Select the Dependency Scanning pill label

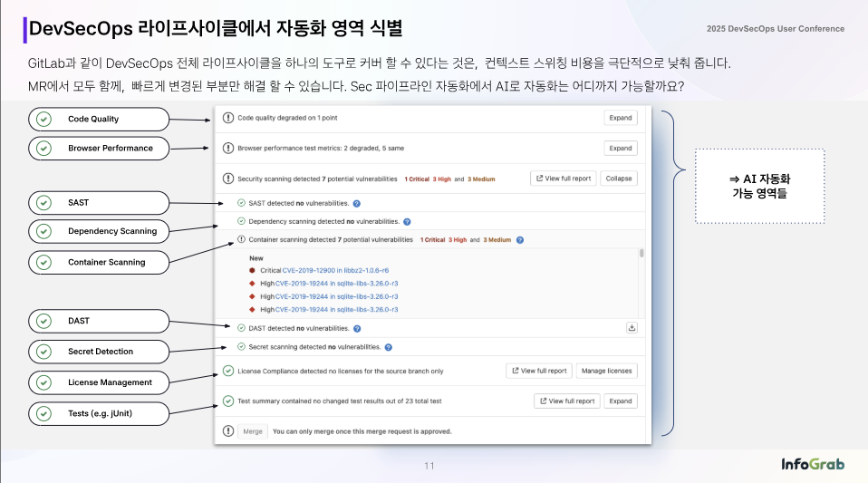pyautogui.click(x=112, y=231)
